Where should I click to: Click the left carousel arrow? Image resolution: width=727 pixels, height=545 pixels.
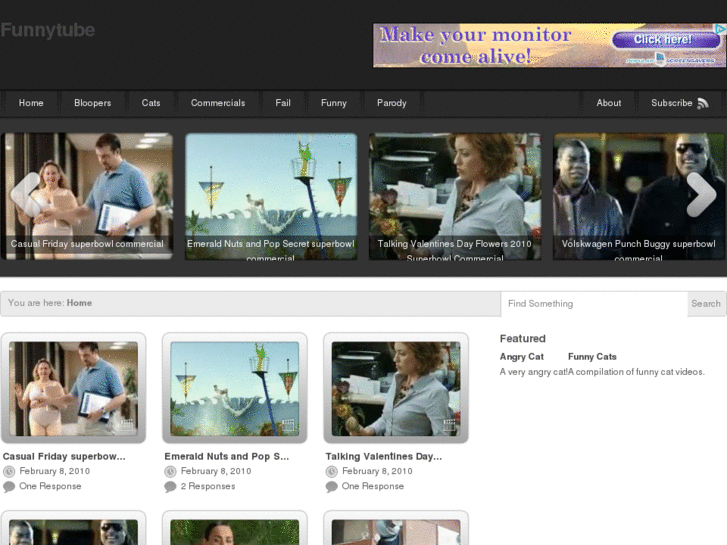pyautogui.click(x=25, y=194)
